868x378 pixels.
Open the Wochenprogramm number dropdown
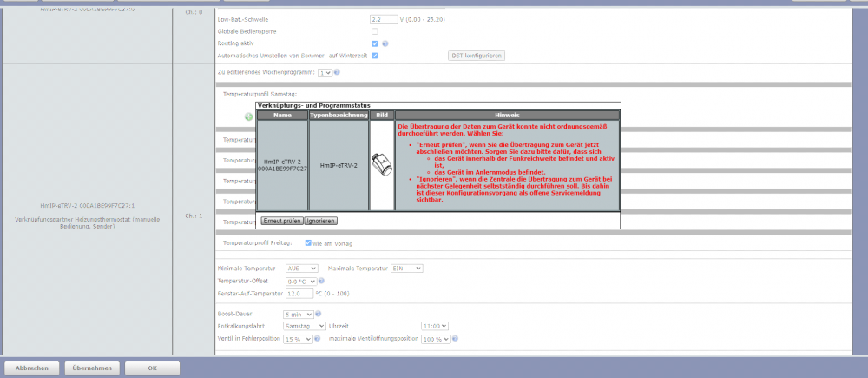[x=325, y=73]
